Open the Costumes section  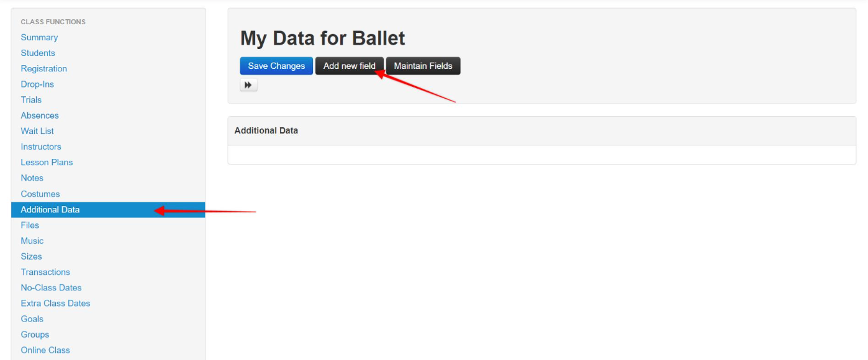coord(40,194)
